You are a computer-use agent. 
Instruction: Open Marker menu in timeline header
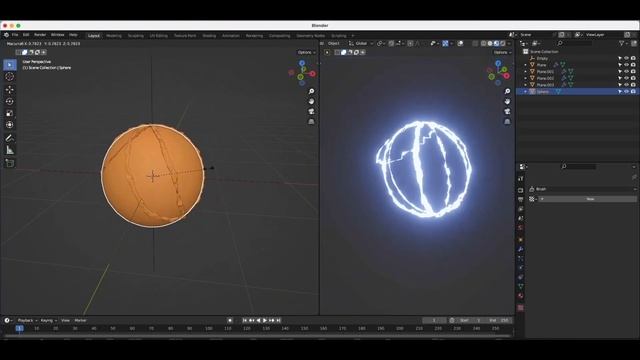tap(80, 320)
